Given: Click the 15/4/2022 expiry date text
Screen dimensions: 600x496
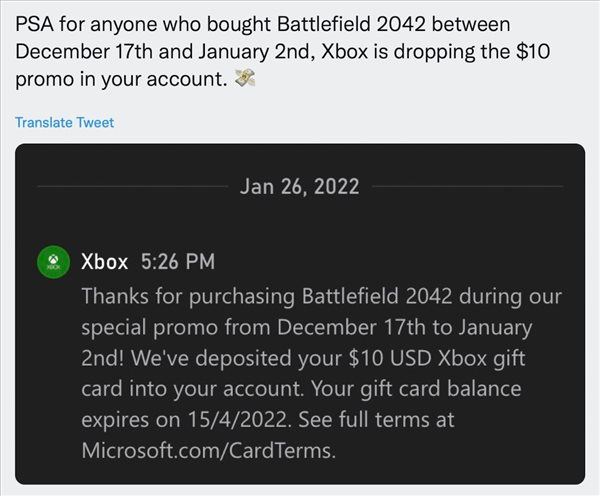Looking at the screenshot, I should (238, 419).
